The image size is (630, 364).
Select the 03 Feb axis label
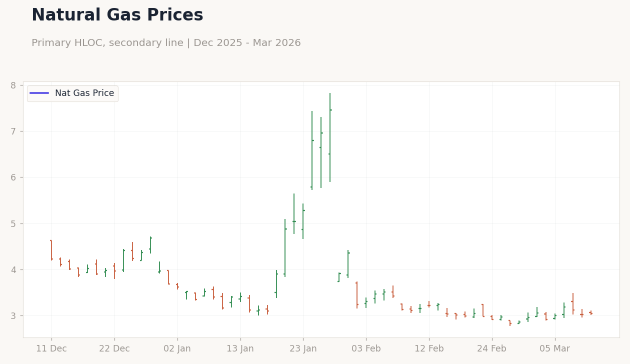tap(366, 349)
